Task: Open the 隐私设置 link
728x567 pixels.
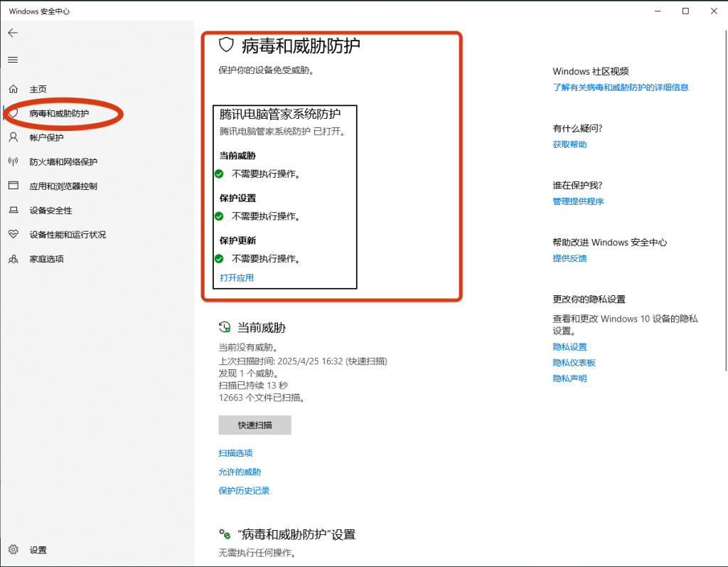Action: 569,346
